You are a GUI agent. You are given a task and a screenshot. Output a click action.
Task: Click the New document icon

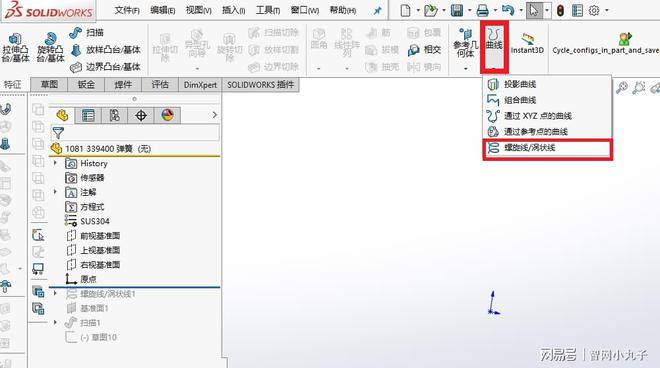[x=405, y=10]
